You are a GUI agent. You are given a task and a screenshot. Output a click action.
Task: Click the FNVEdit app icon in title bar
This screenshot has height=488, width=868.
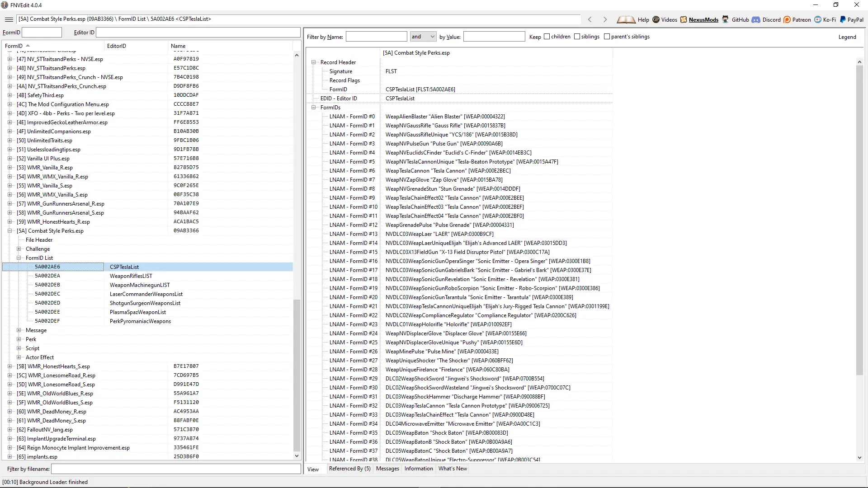click(5, 5)
